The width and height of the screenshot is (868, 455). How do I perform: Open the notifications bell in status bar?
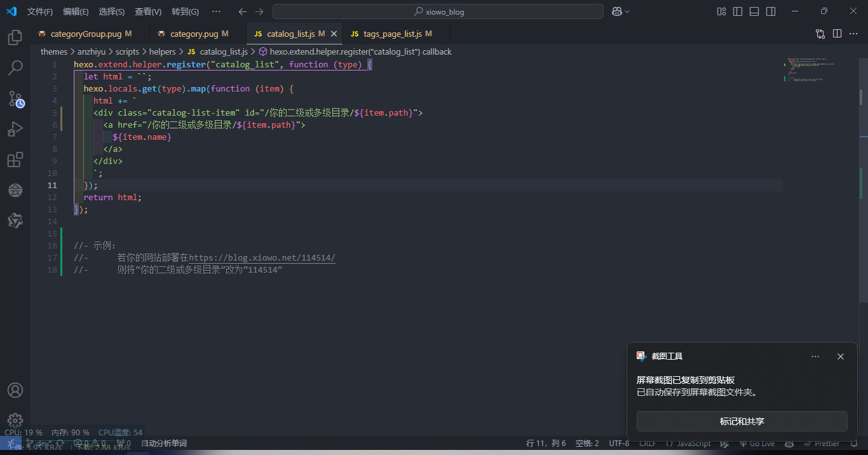click(x=854, y=444)
